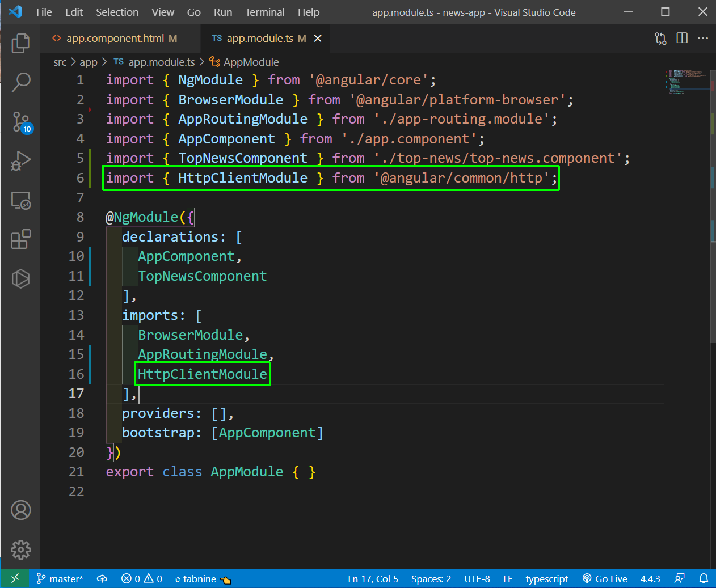
Task: Open the Help menu
Action: tap(309, 12)
